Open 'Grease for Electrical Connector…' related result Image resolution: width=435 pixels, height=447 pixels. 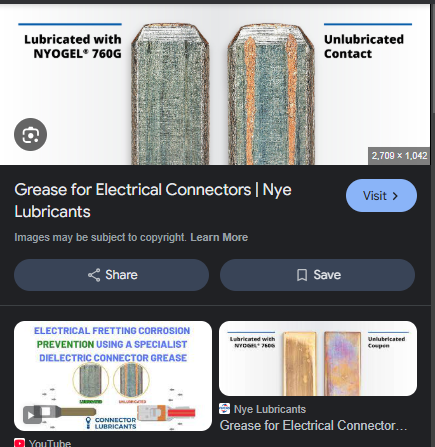(313, 425)
